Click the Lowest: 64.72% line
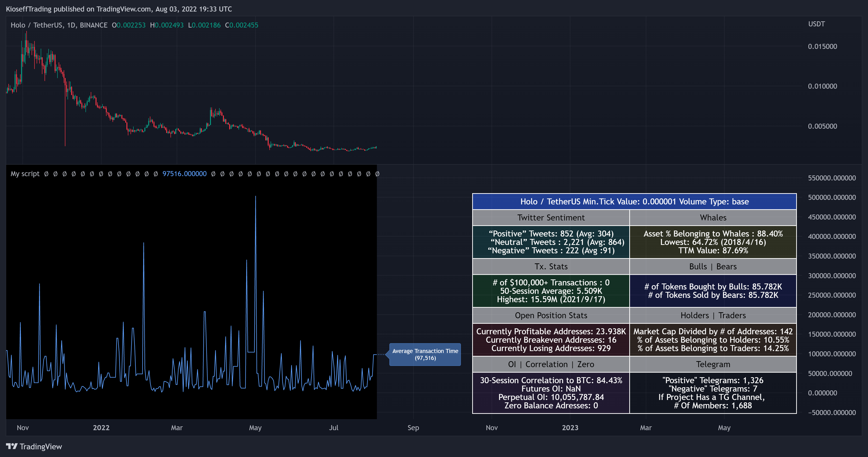Viewport: 868px width, 457px height. click(x=713, y=242)
